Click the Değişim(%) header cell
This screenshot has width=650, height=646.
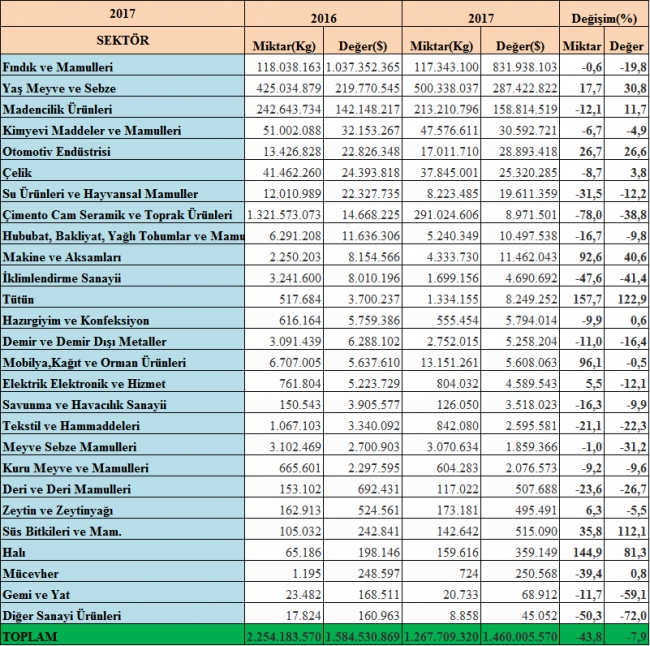click(x=603, y=17)
